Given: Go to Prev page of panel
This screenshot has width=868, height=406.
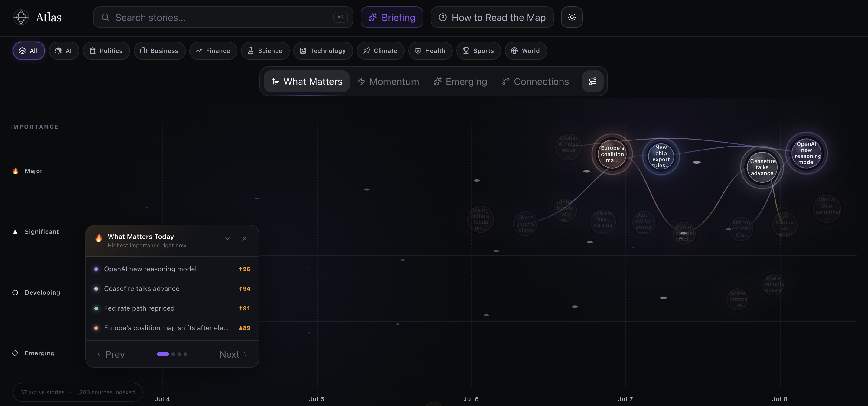Looking at the screenshot, I should pyautogui.click(x=111, y=354).
